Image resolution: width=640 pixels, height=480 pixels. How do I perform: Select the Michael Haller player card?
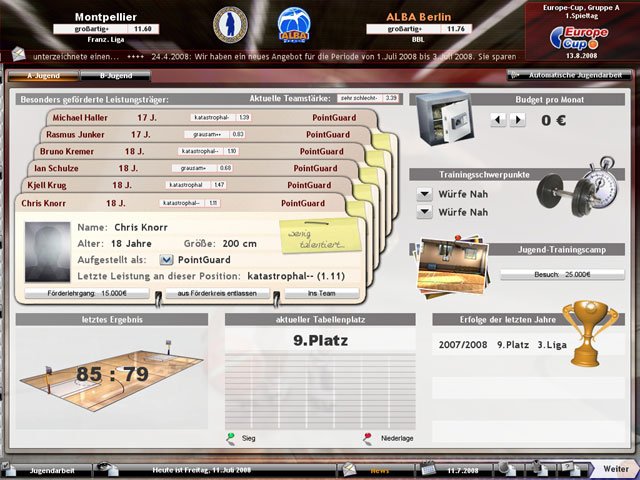point(211,118)
